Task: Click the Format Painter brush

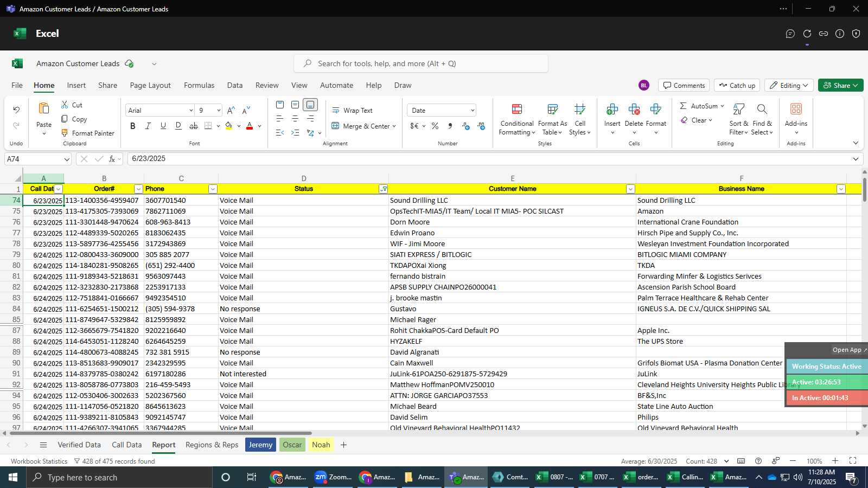Action: tap(65, 133)
